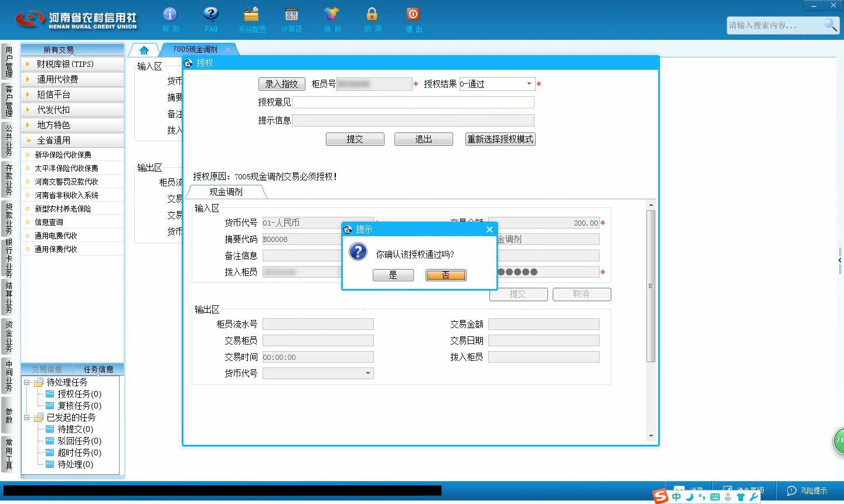Viewport: 844px width, 504px height.
Task: Toggle Chinese/English input mode 中
Action: pos(676,497)
